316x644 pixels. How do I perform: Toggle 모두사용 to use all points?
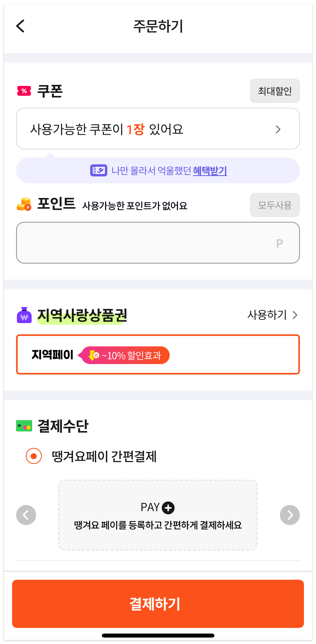275,205
